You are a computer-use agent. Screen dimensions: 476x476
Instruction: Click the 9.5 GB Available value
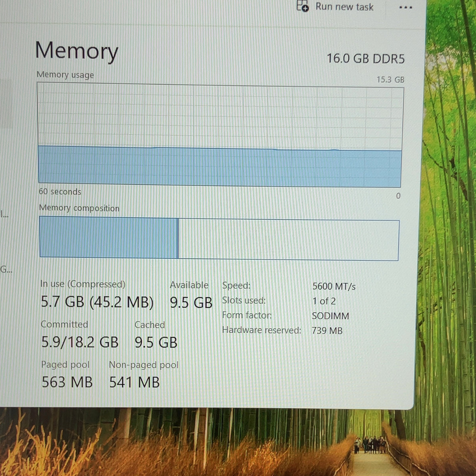pos(191,303)
